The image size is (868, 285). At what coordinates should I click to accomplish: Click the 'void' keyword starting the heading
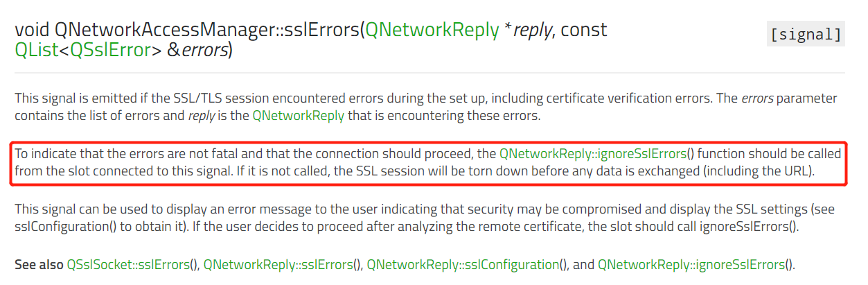pyautogui.click(x=32, y=30)
